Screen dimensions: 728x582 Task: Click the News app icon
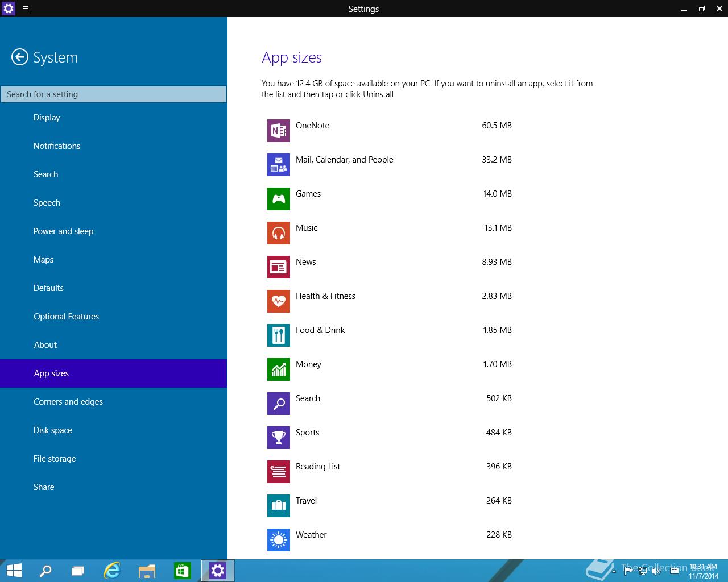279,267
